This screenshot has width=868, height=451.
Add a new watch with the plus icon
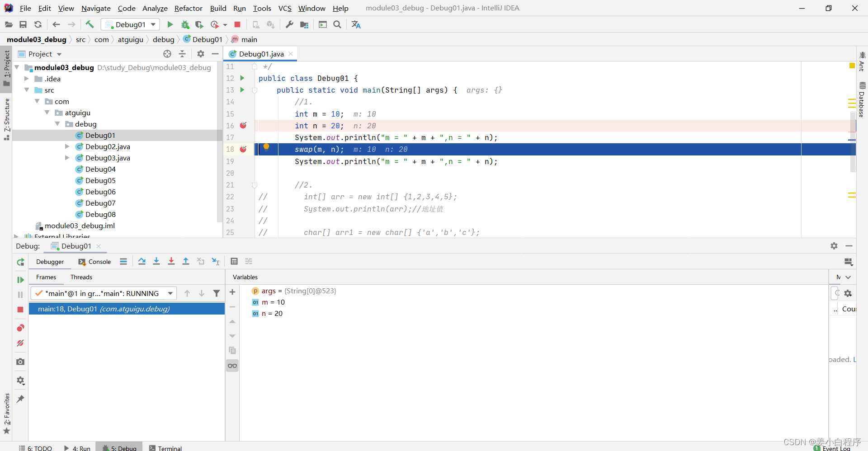coord(232,292)
